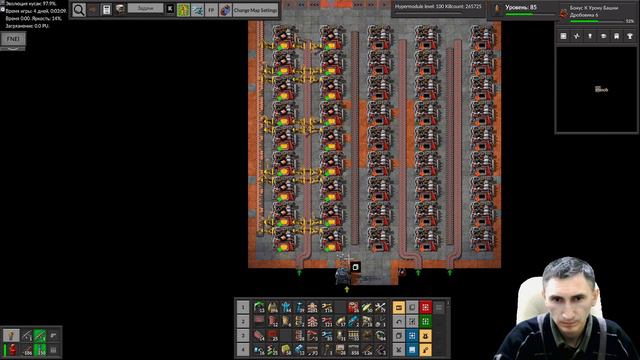
Task: Pick the red item with count 25 in row 3
Action: point(272,336)
